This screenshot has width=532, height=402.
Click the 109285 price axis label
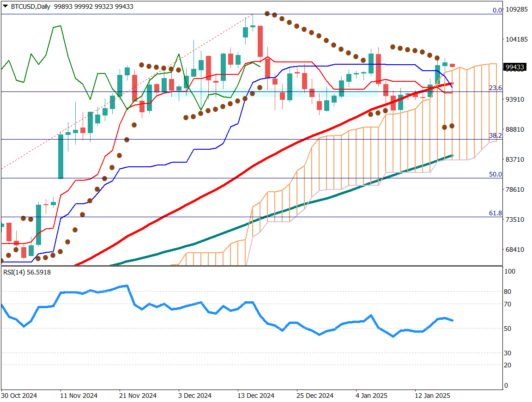point(517,9)
